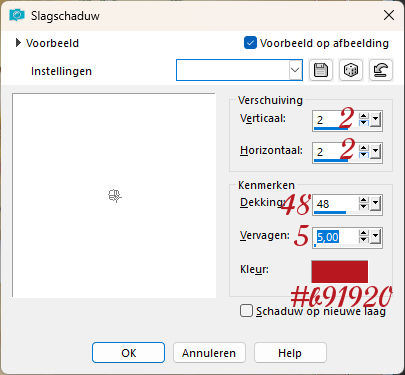Open the Vervagen slider dropdown arrow
The width and height of the screenshot is (405, 375).
click(x=376, y=236)
